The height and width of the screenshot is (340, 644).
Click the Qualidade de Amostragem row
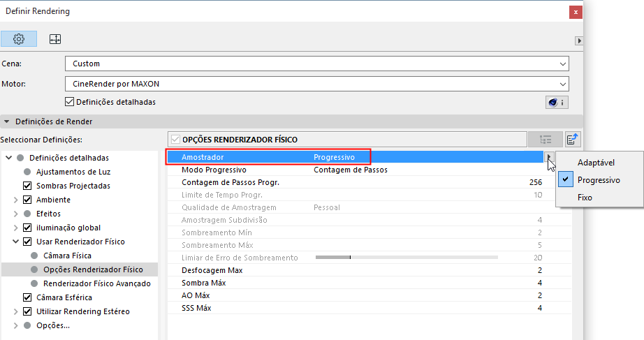(x=369, y=207)
